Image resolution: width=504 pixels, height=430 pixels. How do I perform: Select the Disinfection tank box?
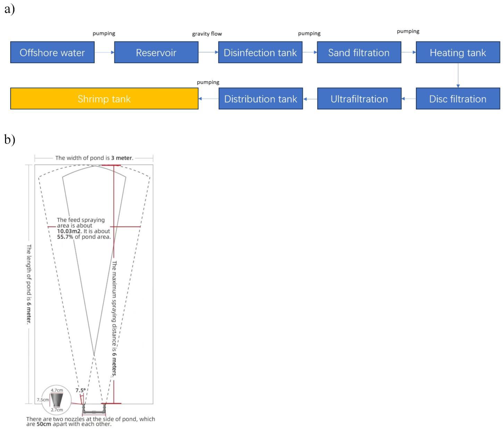260,52
